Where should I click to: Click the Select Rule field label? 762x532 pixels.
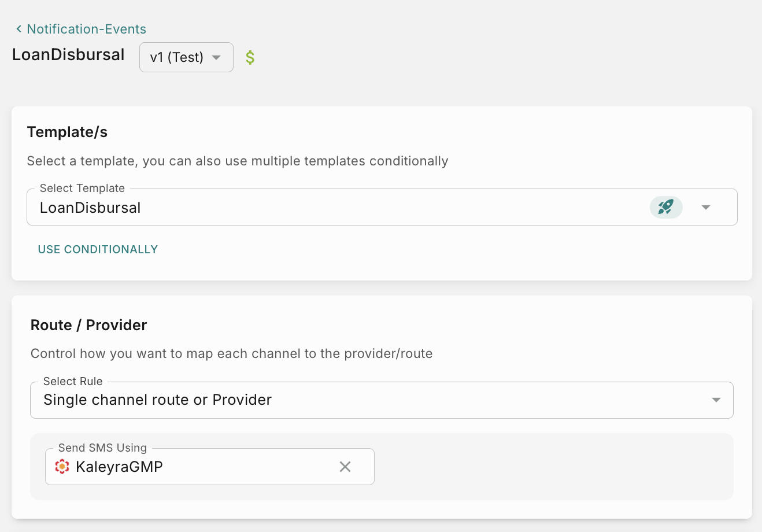click(x=73, y=381)
